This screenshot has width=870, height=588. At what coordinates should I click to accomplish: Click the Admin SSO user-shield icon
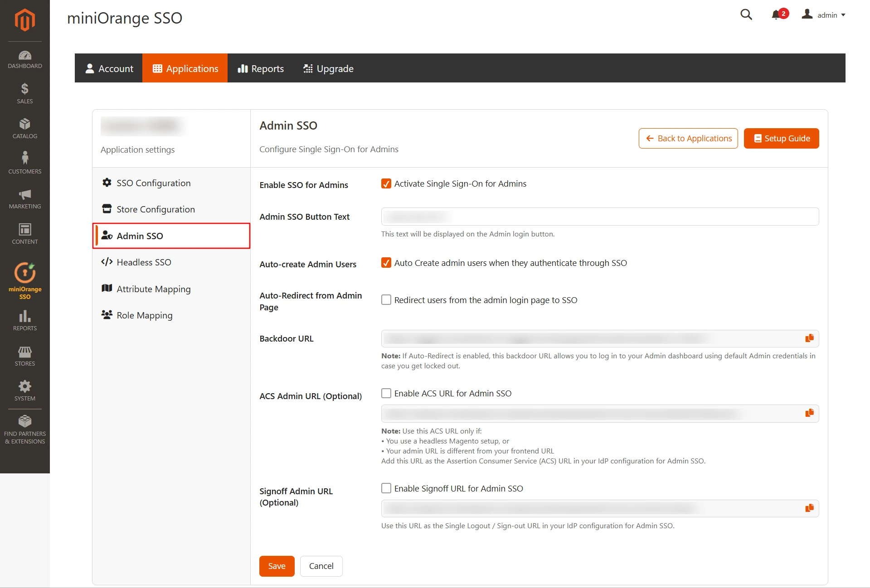coord(107,235)
